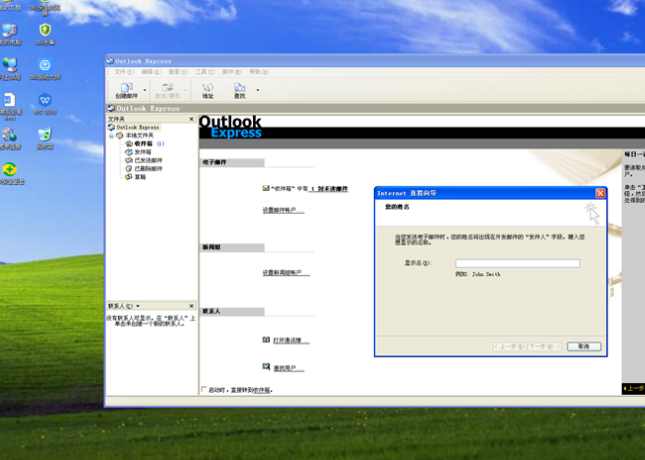The height and width of the screenshot is (460, 645).
Task: Open the 收件箱 (Inbox) folder
Action: pos(143,144)
